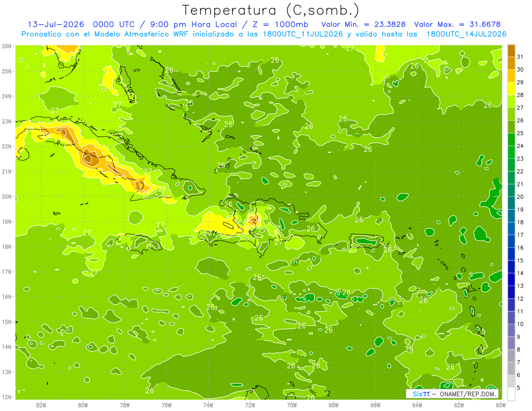Click the initialization time "1800UTC_11JUL2026"
532x411 pixels.
tap(303, 34)
